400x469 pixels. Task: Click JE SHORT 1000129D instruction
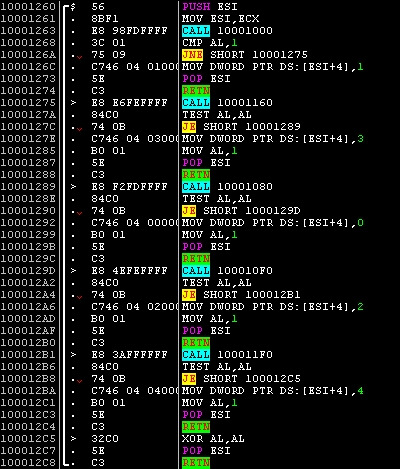[x=241, y=210]
